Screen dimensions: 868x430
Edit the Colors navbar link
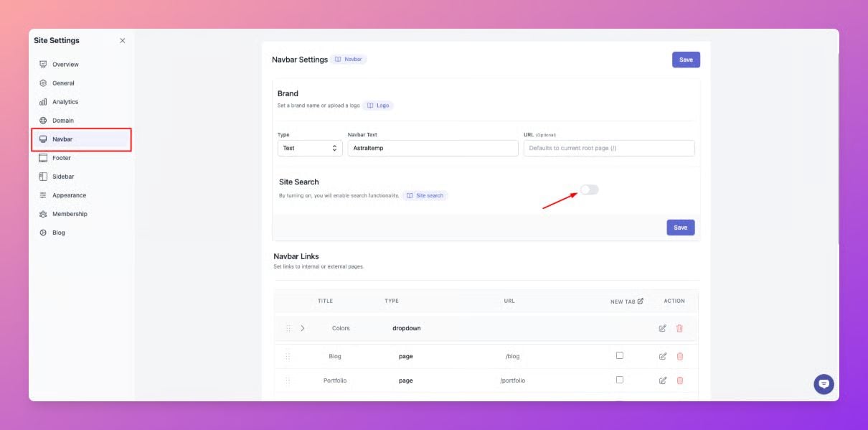point(662,328)
